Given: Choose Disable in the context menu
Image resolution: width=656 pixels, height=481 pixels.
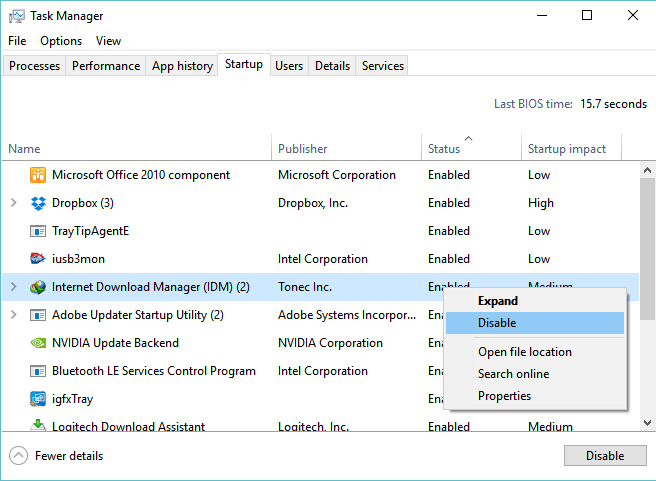Looking at the screenshot, I should click(x=535, y=323).
